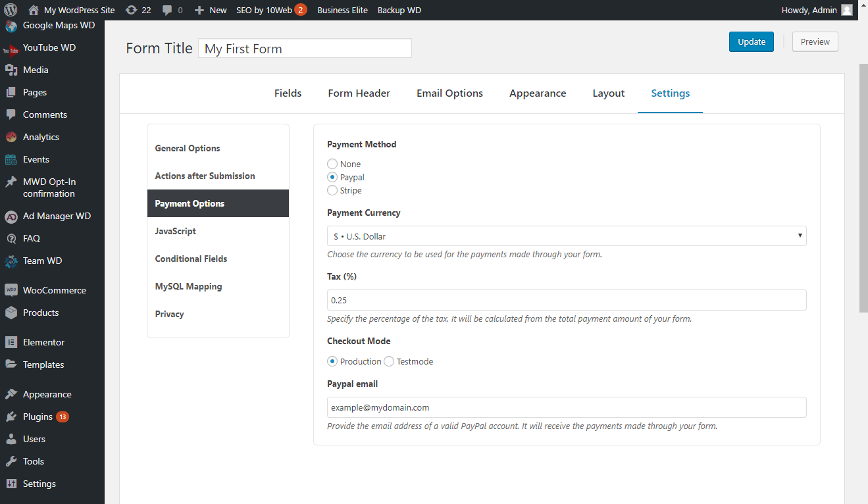Open General Options settings section
Screen dimensions: 868x504
[x=218, y=148]
